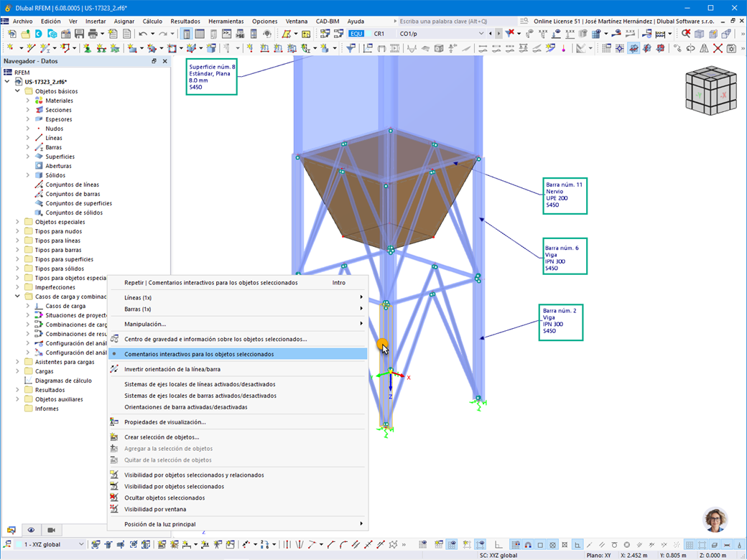Screen dimensions: 747x560
Task: Click the find with red X magnifier icon
Action: click(x=685, y=34)
